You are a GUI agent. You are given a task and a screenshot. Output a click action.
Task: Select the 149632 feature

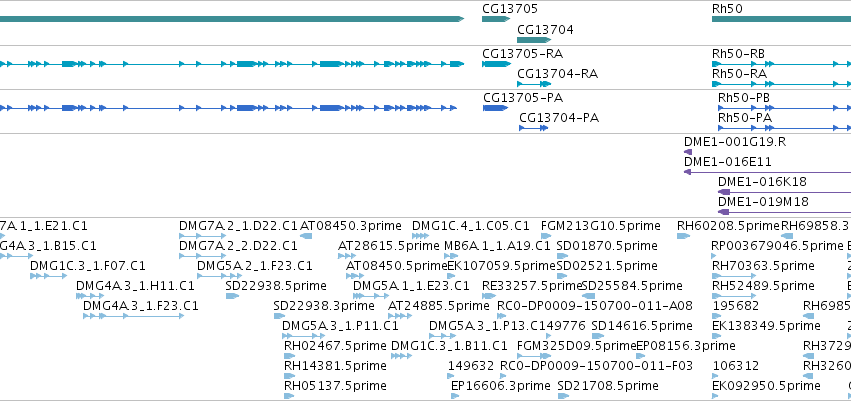coord(452,377)
